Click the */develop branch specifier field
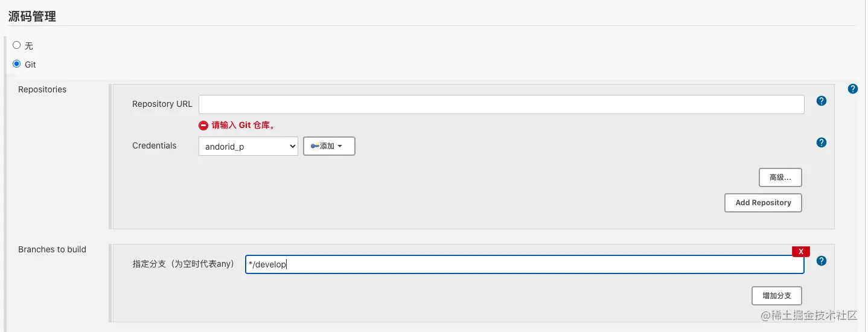This screenshot has width=868, height=332. [x=524, y=264]
